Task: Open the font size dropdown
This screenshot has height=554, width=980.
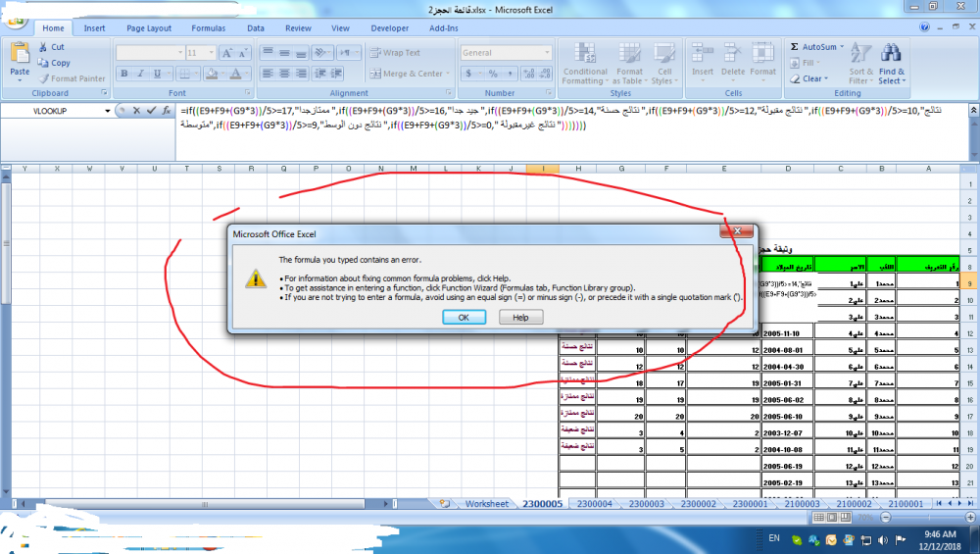Action: [212, 53]
